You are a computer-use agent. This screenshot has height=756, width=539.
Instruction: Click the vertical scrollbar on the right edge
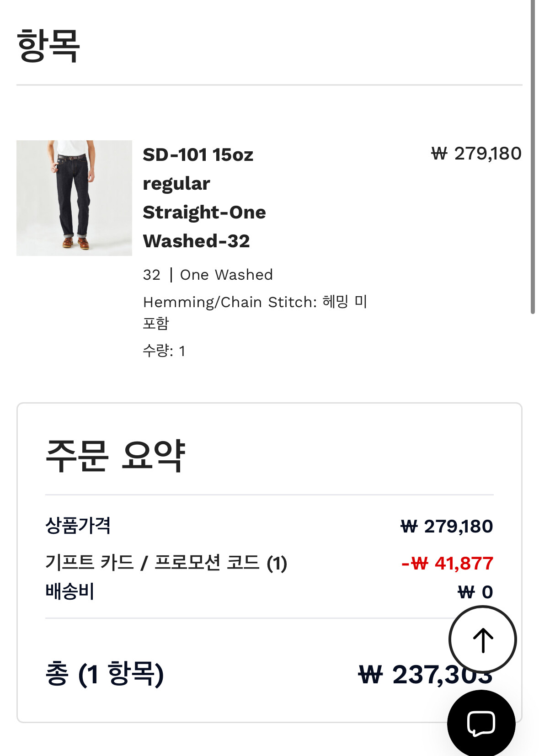click(533, 155)
